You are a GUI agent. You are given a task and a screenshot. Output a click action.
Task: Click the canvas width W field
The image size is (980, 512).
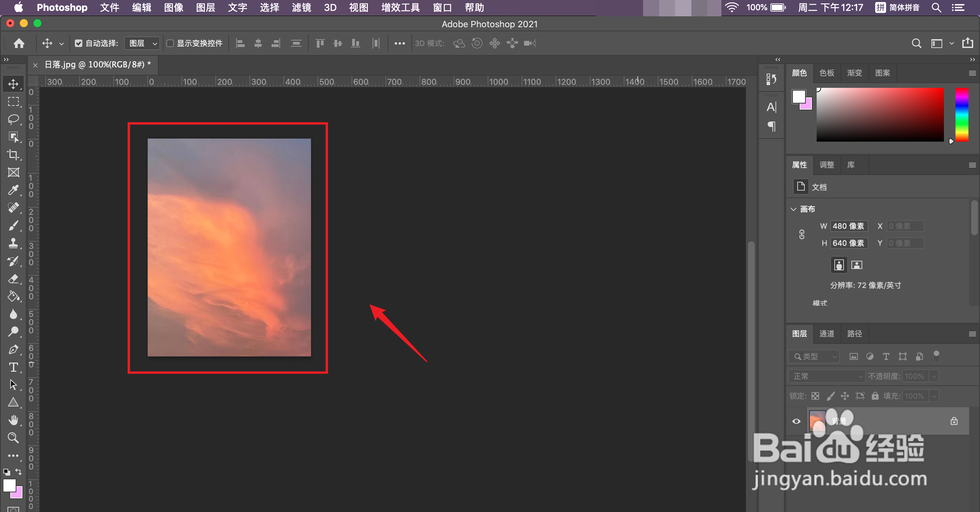click(848, 226)
